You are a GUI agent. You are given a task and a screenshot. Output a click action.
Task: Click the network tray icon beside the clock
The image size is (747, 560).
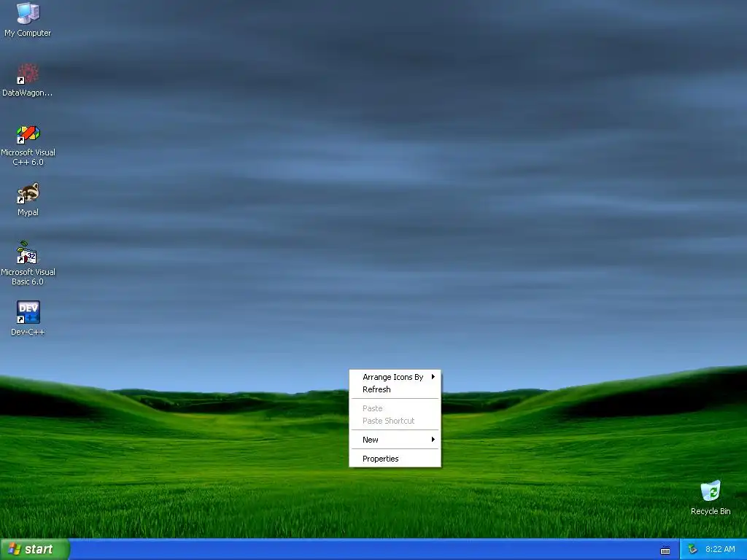[x=692, y=550]
